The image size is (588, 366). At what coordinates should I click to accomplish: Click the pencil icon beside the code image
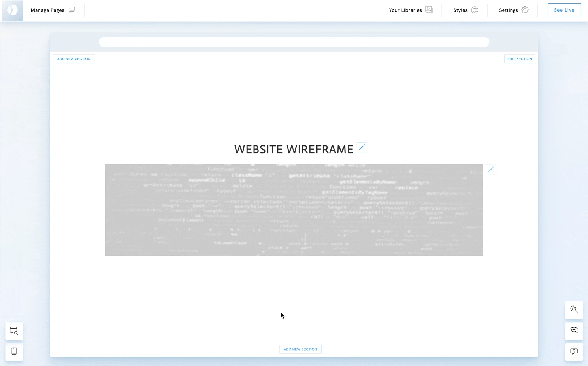[491, 169]
